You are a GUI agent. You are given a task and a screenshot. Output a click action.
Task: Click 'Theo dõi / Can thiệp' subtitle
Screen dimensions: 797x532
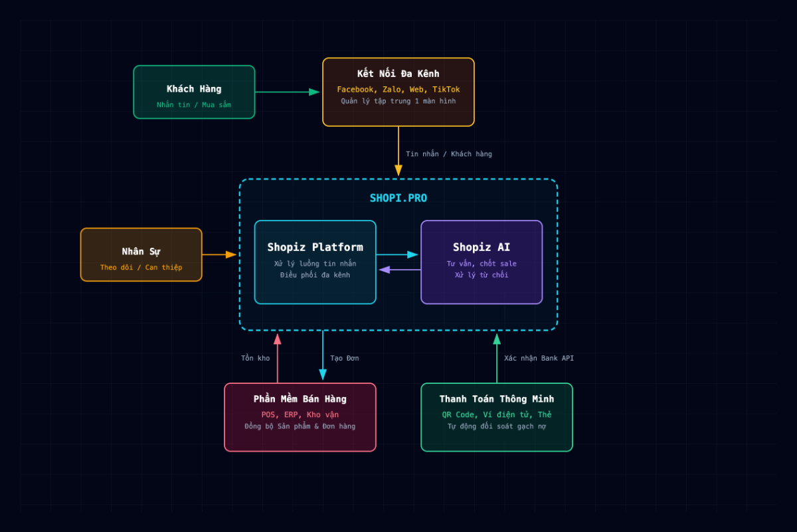pyautogui.click(x=141, y=268)
